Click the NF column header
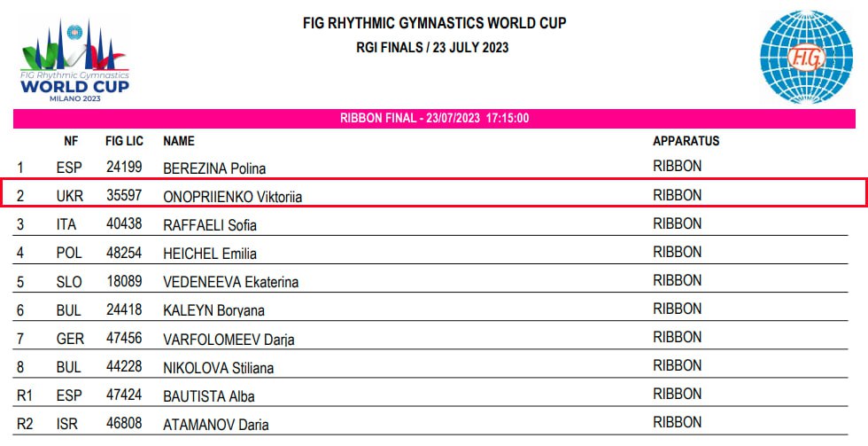 (71, 141)
